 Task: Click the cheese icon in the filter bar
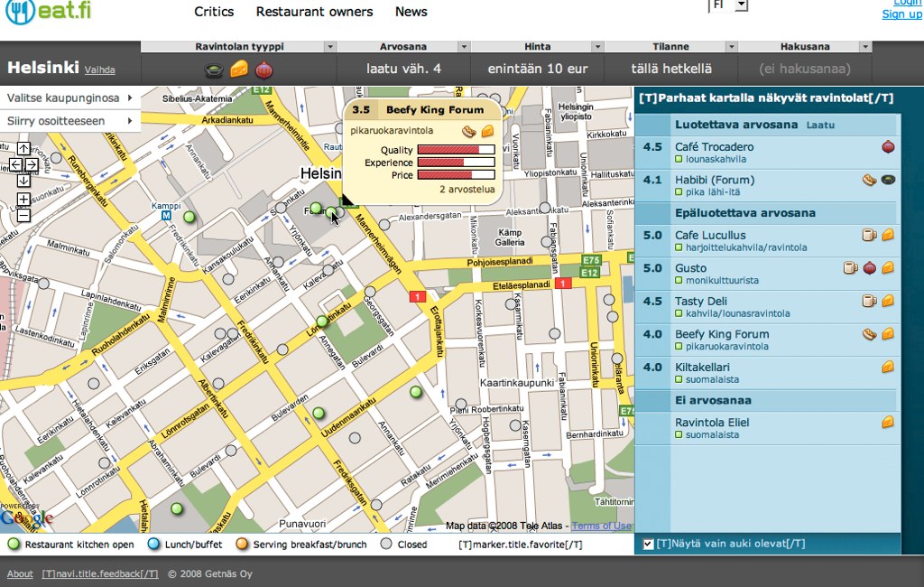pos(239,69)
